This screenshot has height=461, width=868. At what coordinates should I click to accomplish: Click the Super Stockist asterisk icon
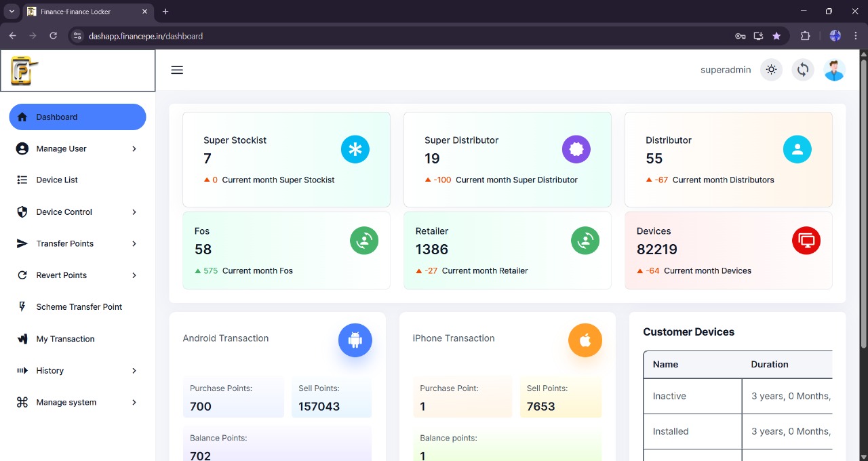click(x=355, y=149)
